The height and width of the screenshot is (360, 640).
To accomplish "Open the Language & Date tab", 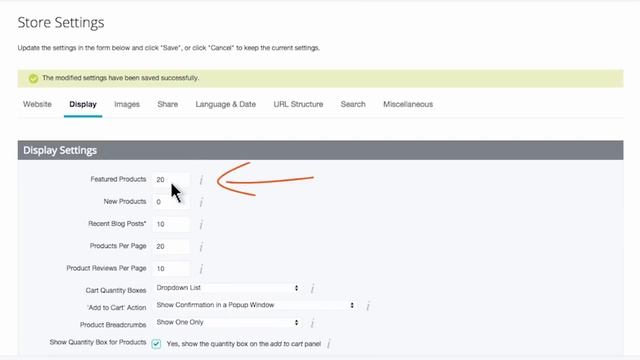I will (x=225, y=104).
